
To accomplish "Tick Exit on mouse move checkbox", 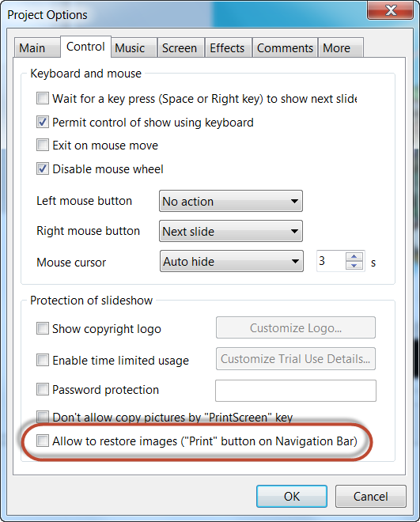I will coord(43,145).
